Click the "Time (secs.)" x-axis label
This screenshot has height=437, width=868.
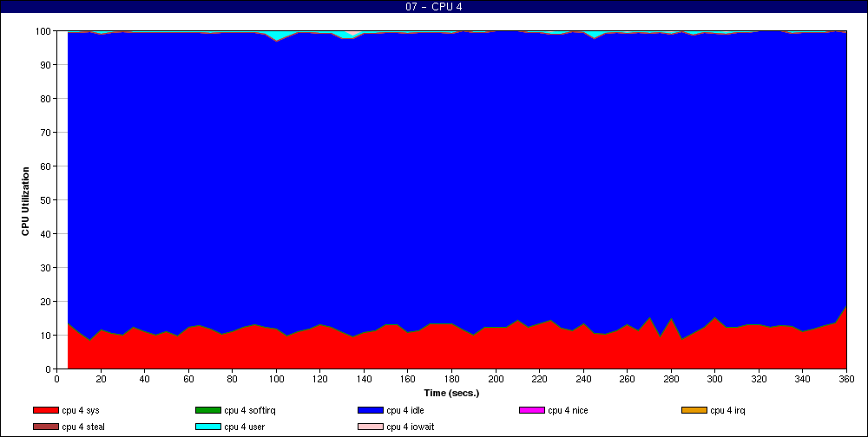click(x=451, y=392)
